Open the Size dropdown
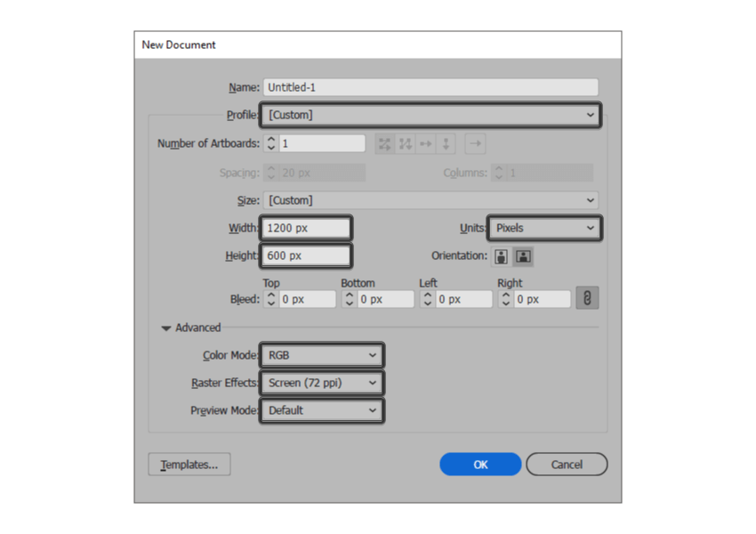Image resolution: width=756 pixels, height=534 pixels. tap(430, 200)
